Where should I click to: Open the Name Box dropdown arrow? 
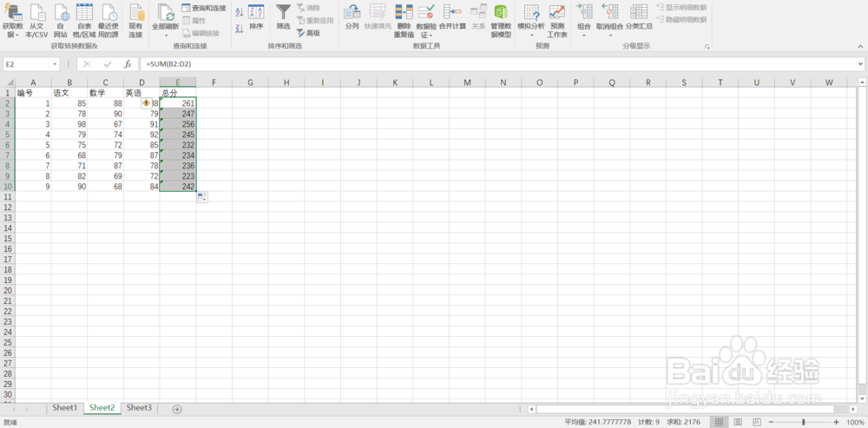55,64
